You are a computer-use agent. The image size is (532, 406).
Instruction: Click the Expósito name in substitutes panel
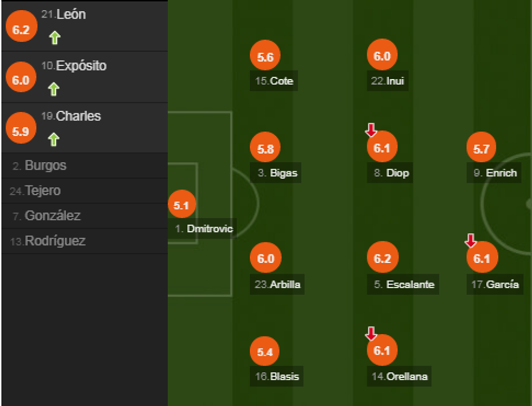click(x=81, y=66)
